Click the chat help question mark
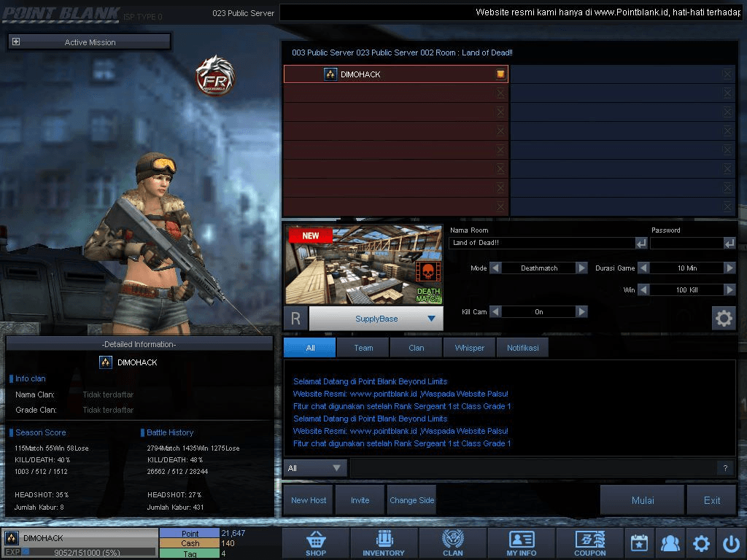This screenshot has width=747, height=560. pyautogui.click(x=725, y=468)
